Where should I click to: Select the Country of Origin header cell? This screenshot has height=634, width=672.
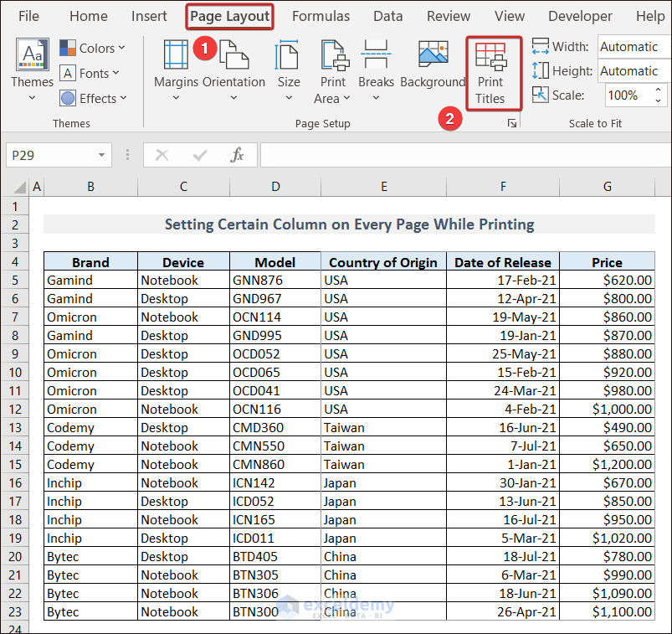click(x=383, y=262)
